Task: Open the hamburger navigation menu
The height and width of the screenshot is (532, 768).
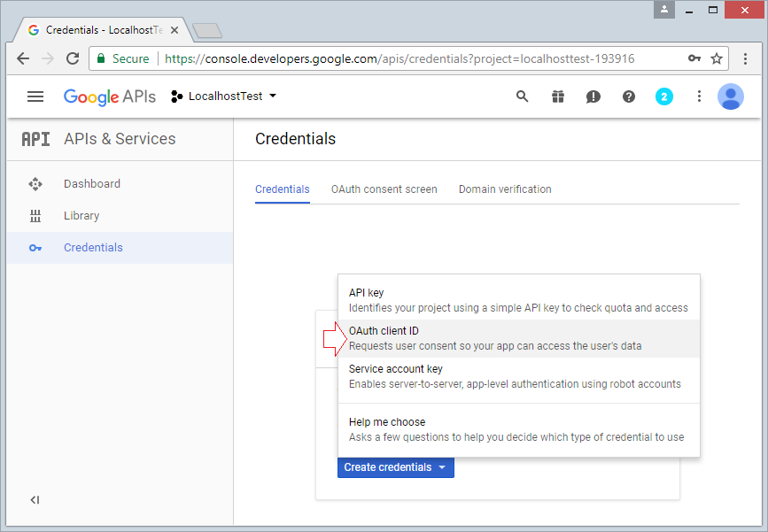Action: point(35,96)
